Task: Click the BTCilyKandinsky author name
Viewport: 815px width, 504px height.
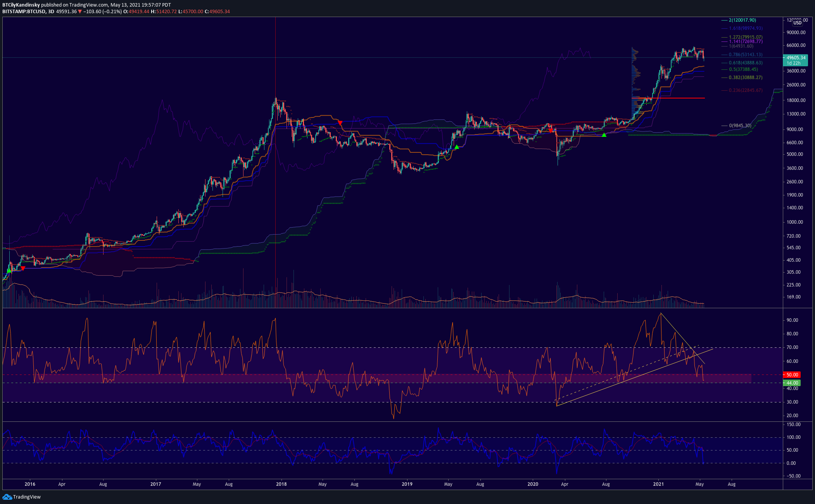Action: pyautogui.click(x=21, y=5)
